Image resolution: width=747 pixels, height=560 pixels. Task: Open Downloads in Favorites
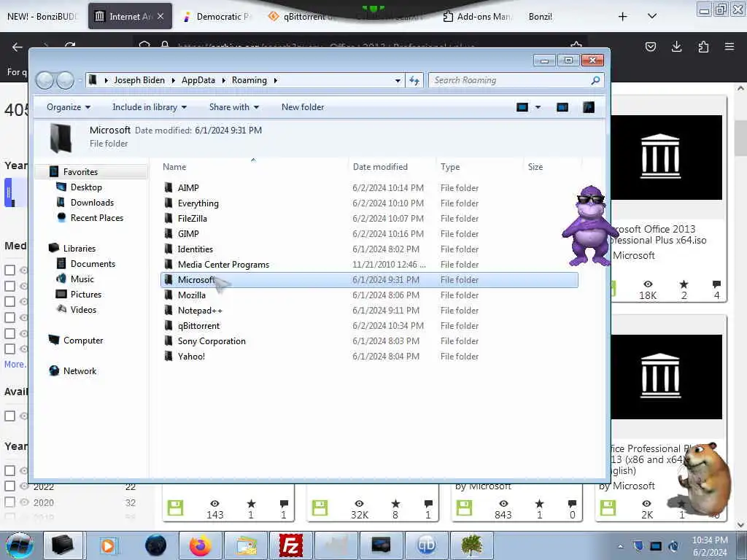(x=92, y=203)
